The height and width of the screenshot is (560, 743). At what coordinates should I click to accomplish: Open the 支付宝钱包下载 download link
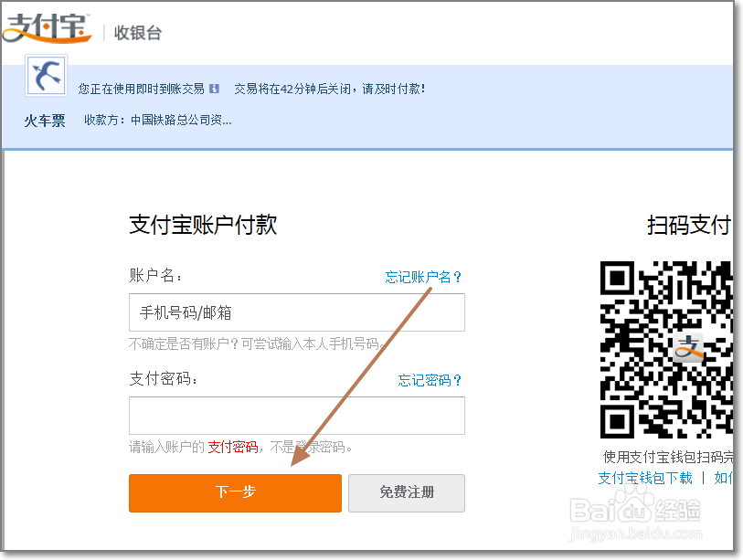pyautogui.click(x=642, y=479)
